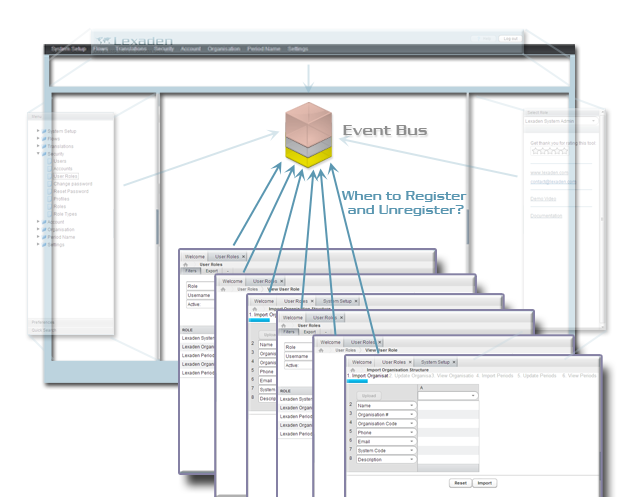Click the Lexaden logo in the header
The width and height of the screenshot is (628, 497).
pos(135,40)
